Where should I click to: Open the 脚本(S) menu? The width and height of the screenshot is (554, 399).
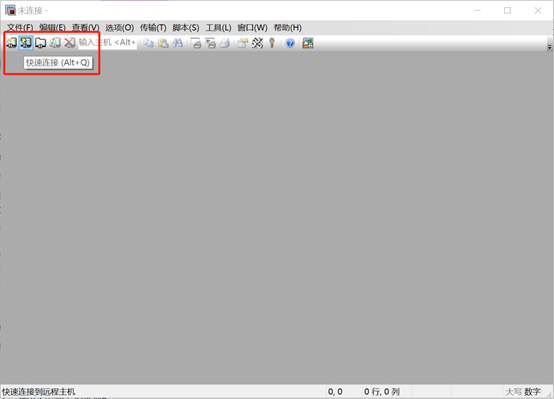[x=185, y=28]
